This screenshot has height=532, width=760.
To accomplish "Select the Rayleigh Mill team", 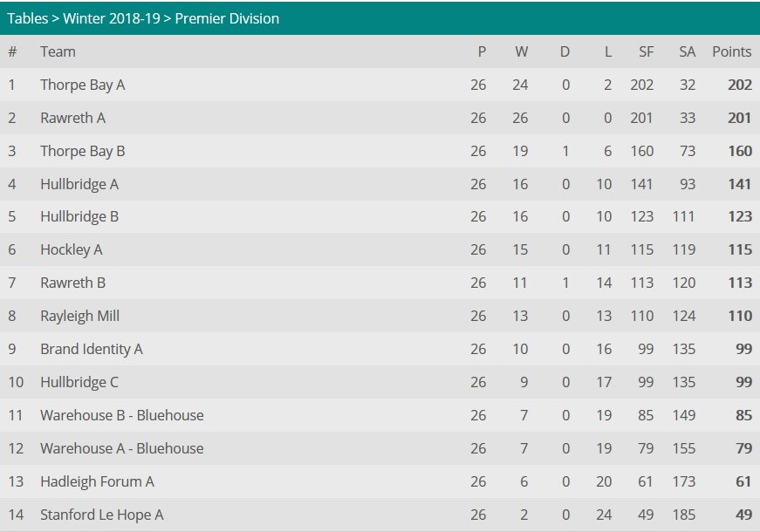I will 79,316.
